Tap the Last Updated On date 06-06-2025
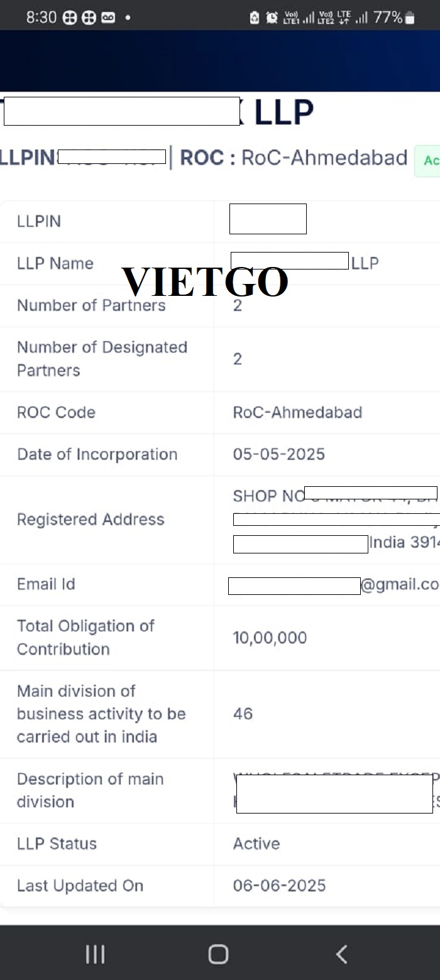The height and width of the screenshot is (980, 440). [x=279, y=886]
